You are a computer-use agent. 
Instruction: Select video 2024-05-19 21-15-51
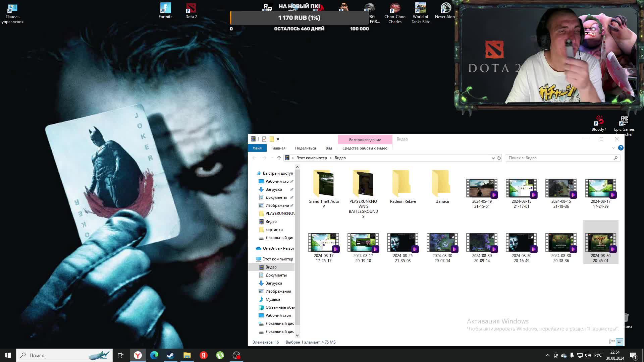click(x=482, y=193)
